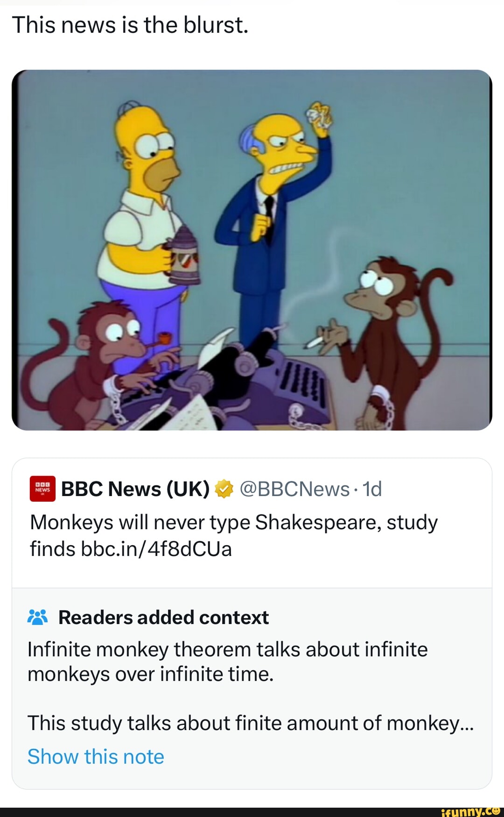Click the ifunny.co watermark logo
Screen dimensions: 504x817
(x=470, y=811)
